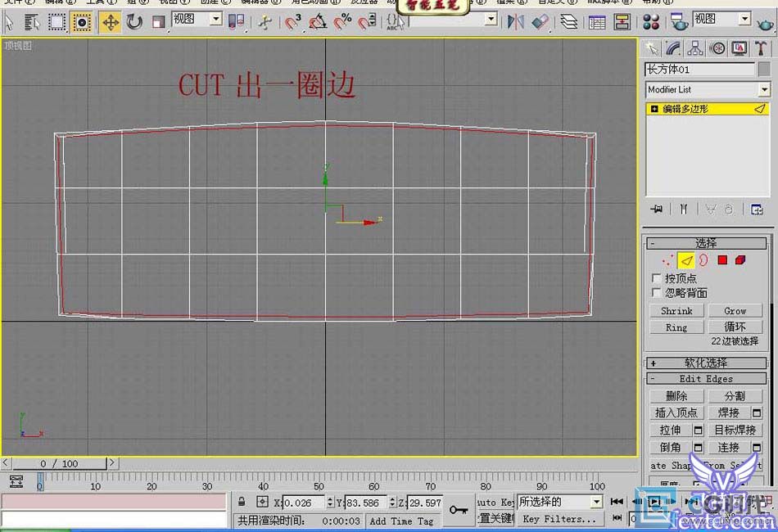Screen dimensions: 778x532
Task: Activate the Select and Move tool
Action: coord(110,22)
